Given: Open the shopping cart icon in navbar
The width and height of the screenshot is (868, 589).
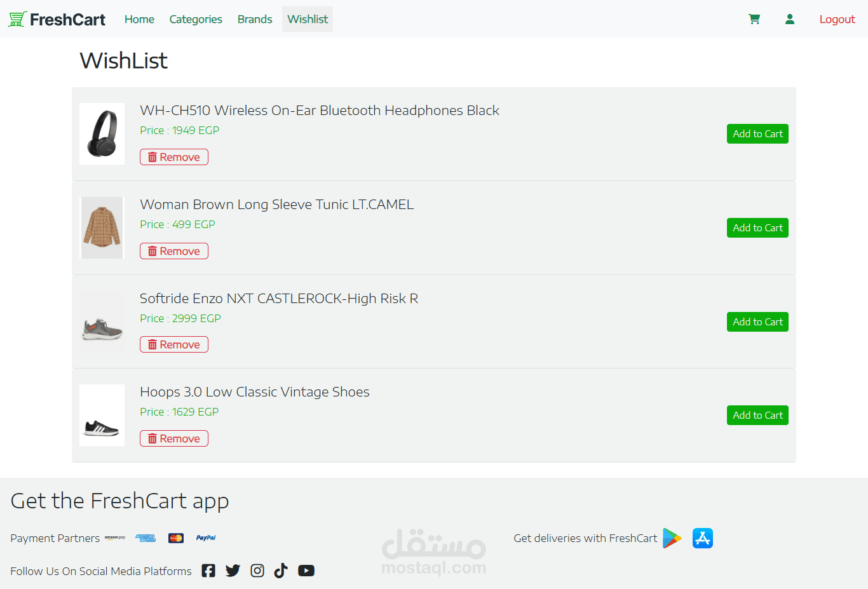Looking at the screenshot, I should pyautogui.click(x=754, y=19).
